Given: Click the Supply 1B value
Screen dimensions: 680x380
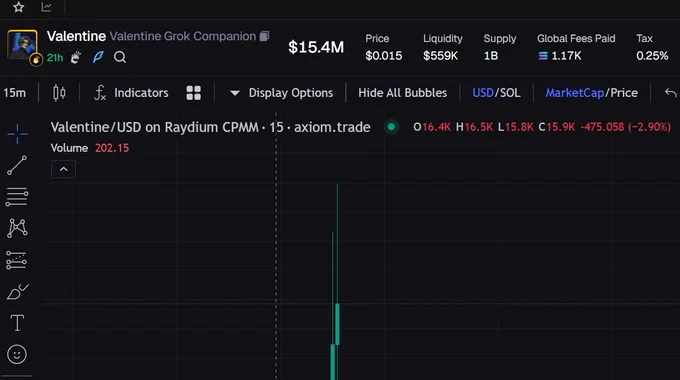Looking at the screenshot, I should [x=491, y=56].
